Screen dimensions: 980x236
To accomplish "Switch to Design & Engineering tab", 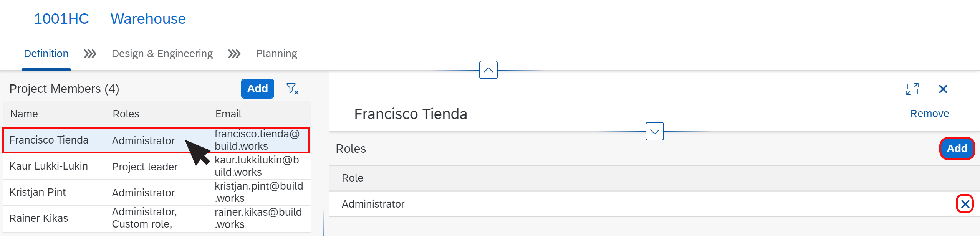I will pos(162,54).
